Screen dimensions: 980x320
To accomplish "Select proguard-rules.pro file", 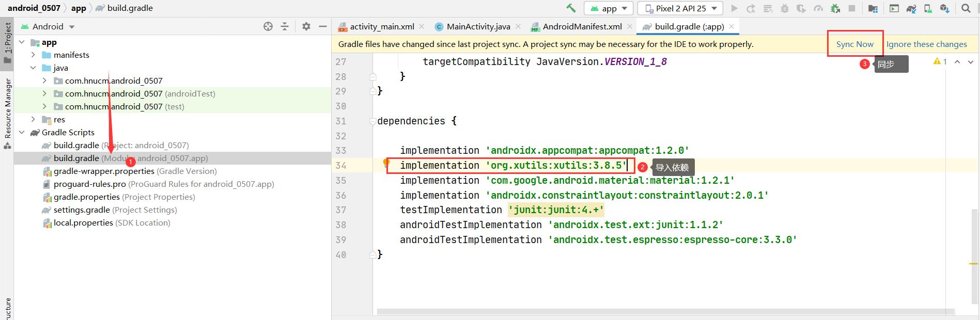I will [173, 184].
